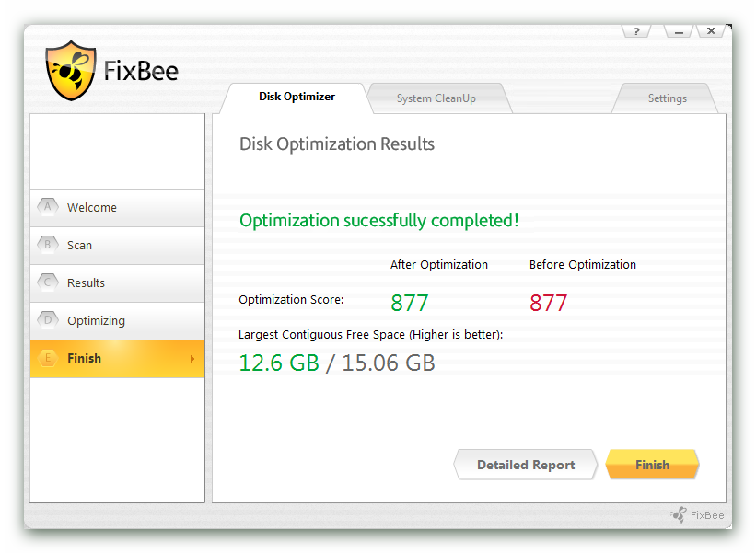
Task: Click the yellow Finish button
Action: 652,465
